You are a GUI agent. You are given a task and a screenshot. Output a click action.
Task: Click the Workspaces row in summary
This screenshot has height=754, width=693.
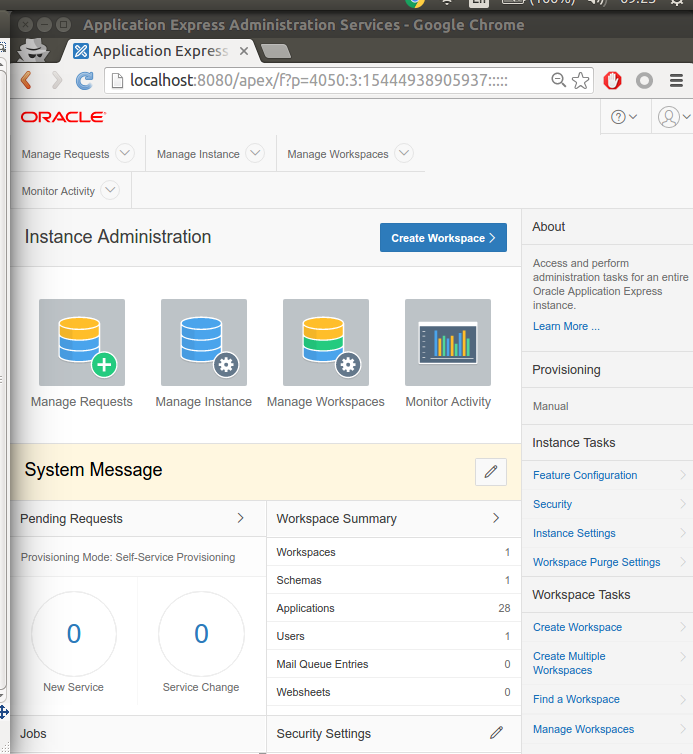point(393,552)
